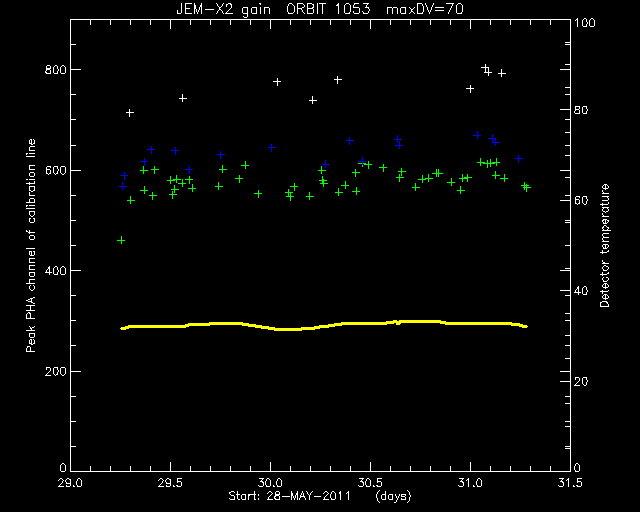Select the 30.0 tick label on x-axis

click(271, 483)
